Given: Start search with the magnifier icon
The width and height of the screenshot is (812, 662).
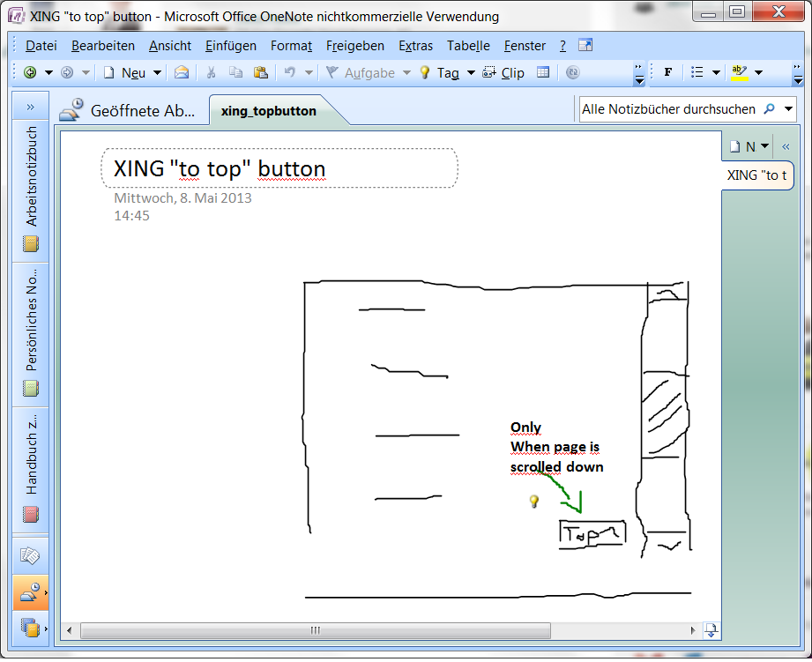Looking at the screenshot, I should (x=770, y=108).
